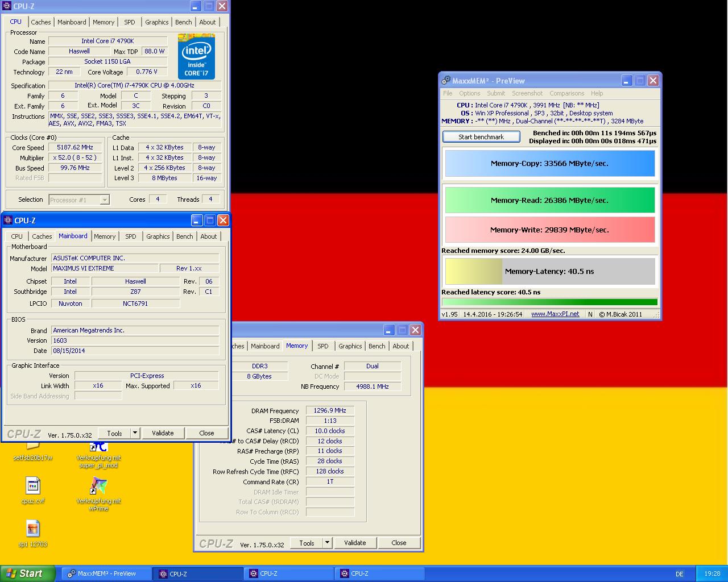Click the Memory-Copy result bar
Screen dimensions: 728x582
point(549,163)
